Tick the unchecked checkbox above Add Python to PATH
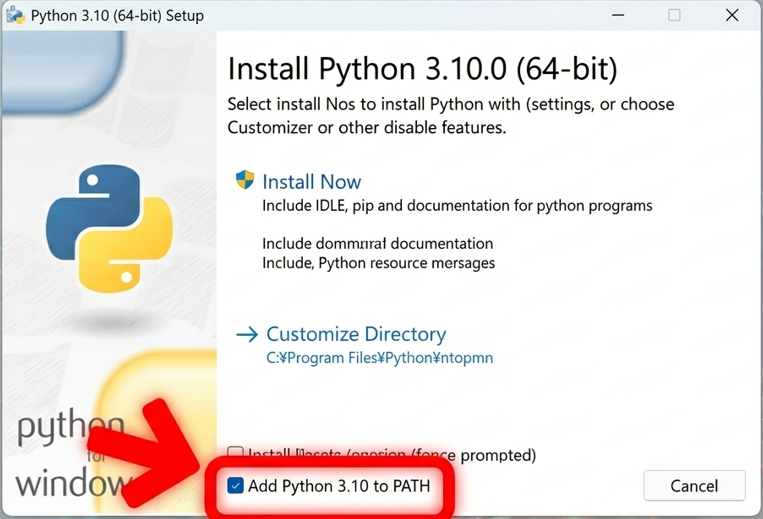This screenshot has width=763, height=519. [x=235, y=454]
